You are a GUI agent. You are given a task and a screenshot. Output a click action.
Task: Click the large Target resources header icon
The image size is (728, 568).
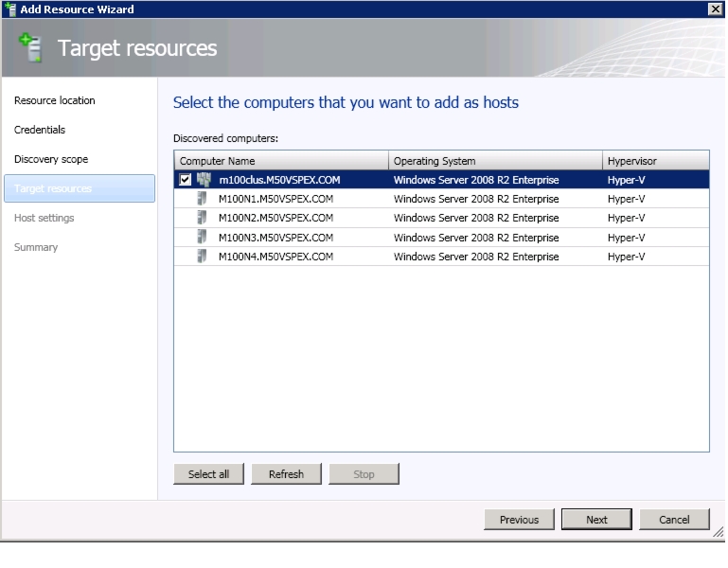[x=30, y=48]
